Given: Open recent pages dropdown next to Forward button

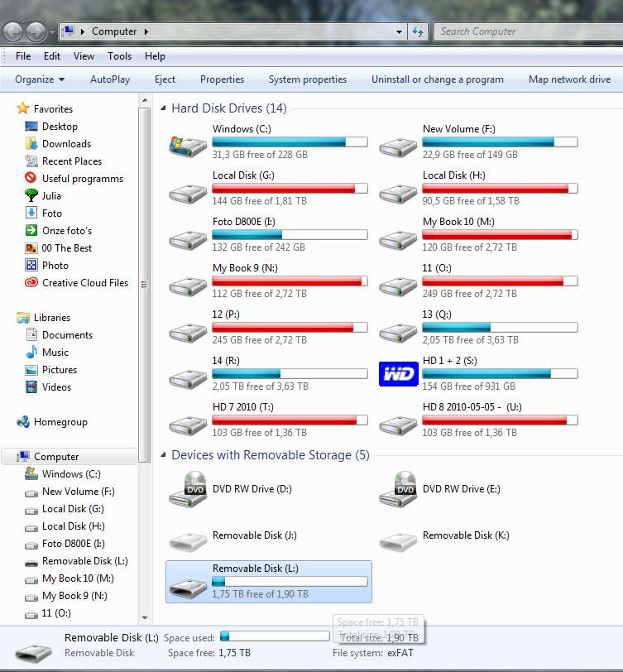Looking at the screenshot, I should 52,31.
